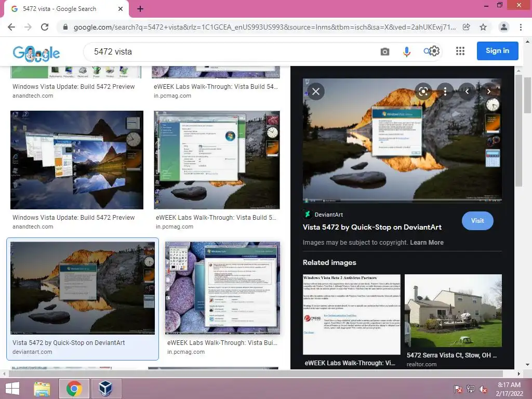Viewport: 532px width, 399px height.
Task: Click the DeviantArt source label
Action: pos(328,215)
